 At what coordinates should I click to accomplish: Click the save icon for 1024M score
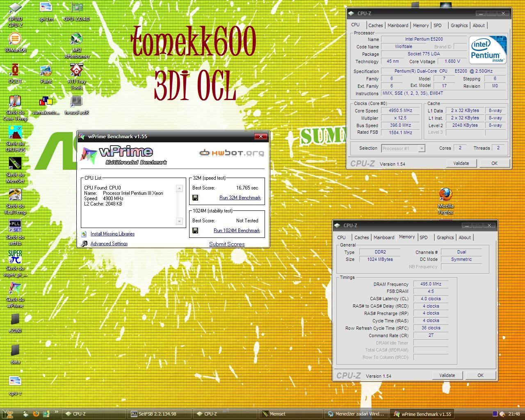[195, 231]
